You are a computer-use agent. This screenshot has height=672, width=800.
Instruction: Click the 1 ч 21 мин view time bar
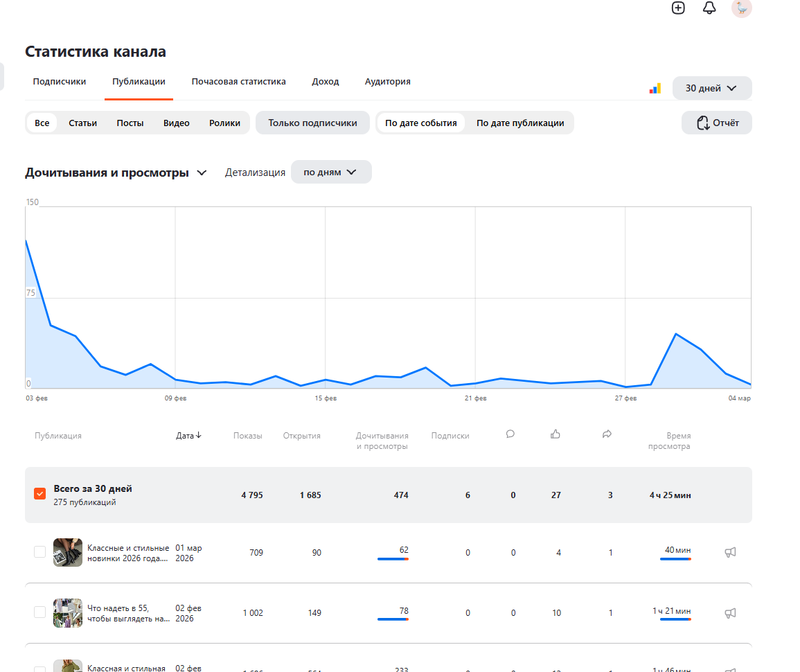point(675,619)
